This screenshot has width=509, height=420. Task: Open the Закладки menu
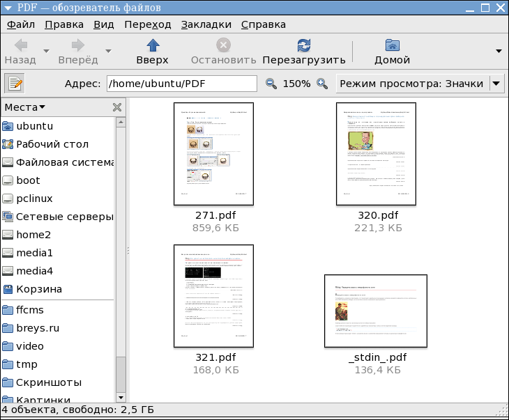pos(206,24)
